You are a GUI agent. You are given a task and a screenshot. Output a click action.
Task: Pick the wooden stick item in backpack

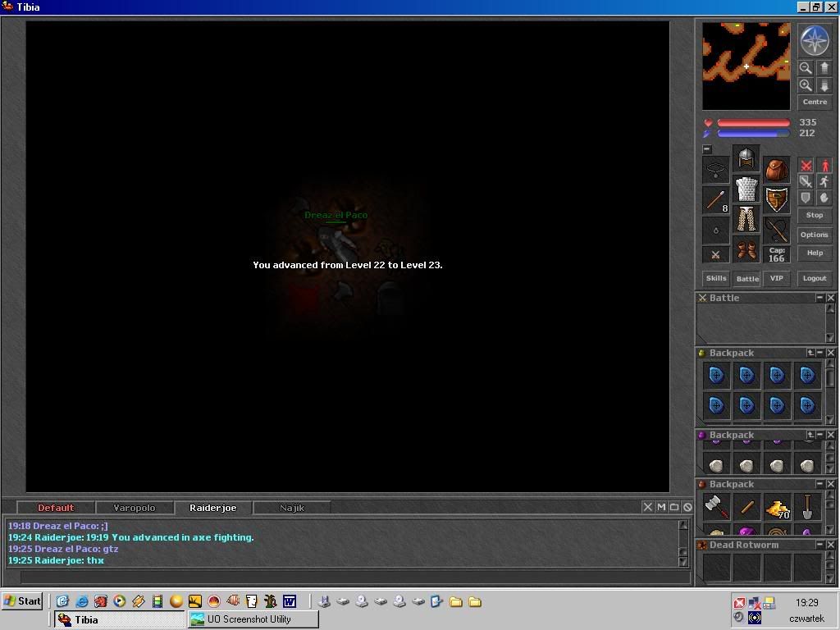[x=746, y=507]
